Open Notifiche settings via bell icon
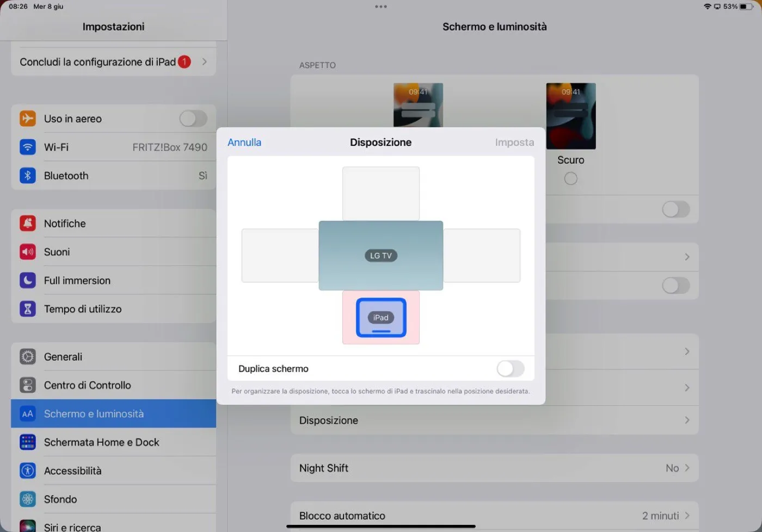The height and width of the screenshot is (532, 762). click(x=27, y=223)
